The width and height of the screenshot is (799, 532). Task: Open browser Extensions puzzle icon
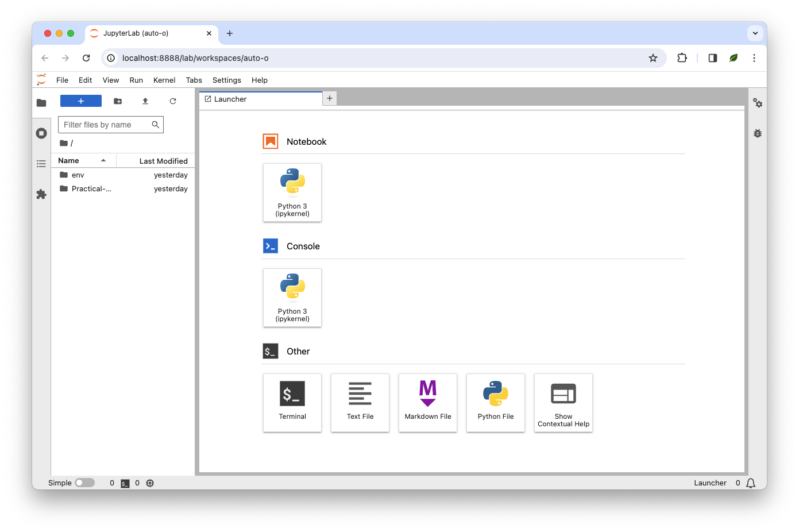(x=682, y=58)
